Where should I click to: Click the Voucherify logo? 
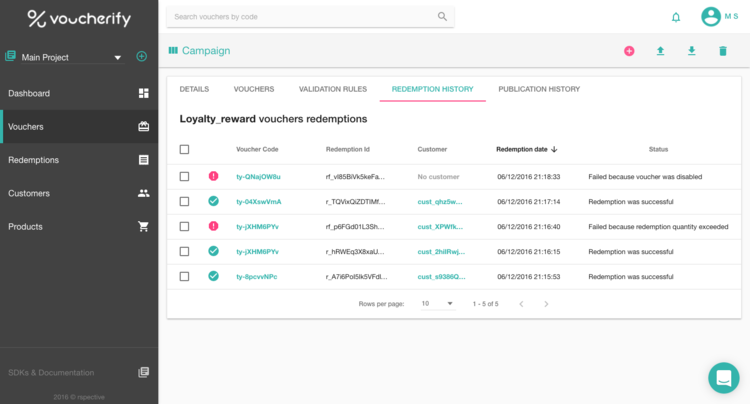tap(79, 19)
